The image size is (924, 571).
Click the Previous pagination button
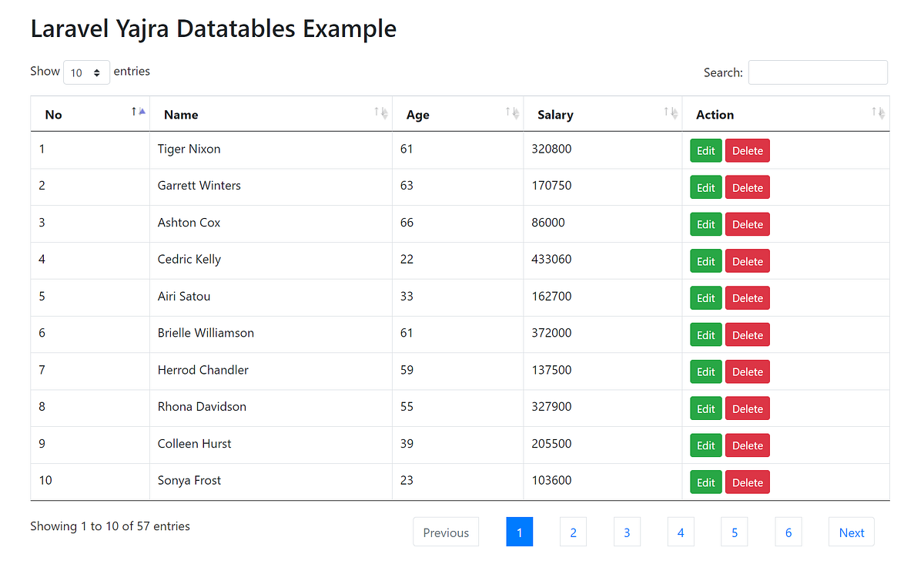click(x=446, y=532)
